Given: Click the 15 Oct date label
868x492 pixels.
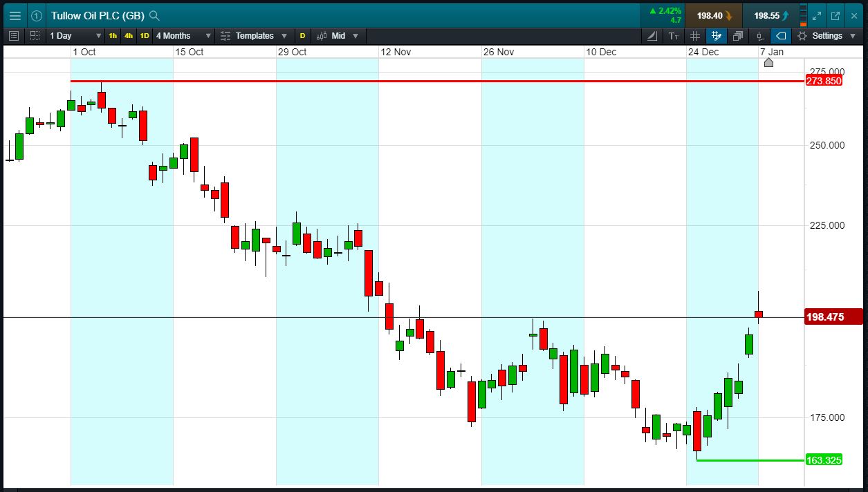Looking at the screenshot, I should point(190,52).
